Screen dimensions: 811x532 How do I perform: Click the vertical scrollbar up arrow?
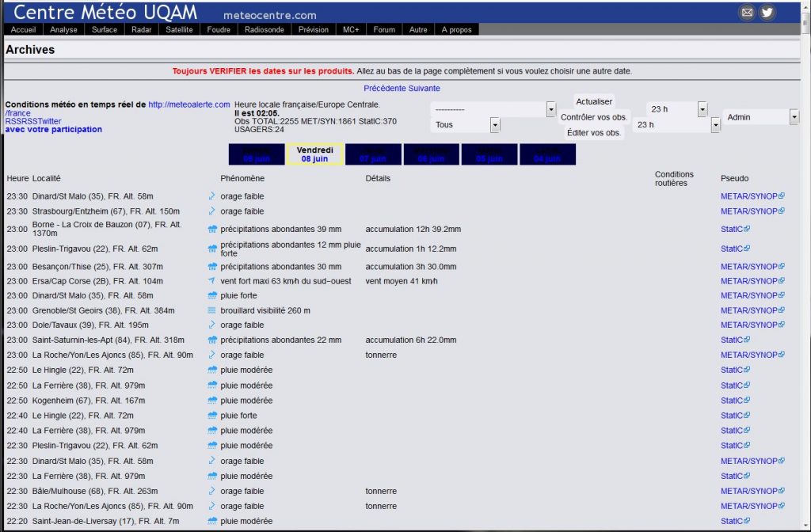[x=805, y=6]
